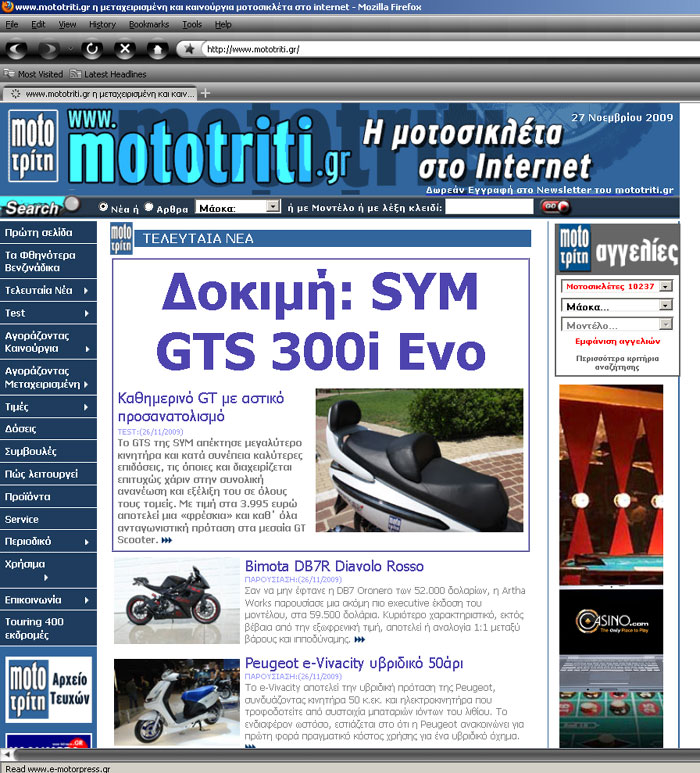Click the Bimota motorcycle thumbnail
This screenshot has height=773, width=700.
click(176, 600)
